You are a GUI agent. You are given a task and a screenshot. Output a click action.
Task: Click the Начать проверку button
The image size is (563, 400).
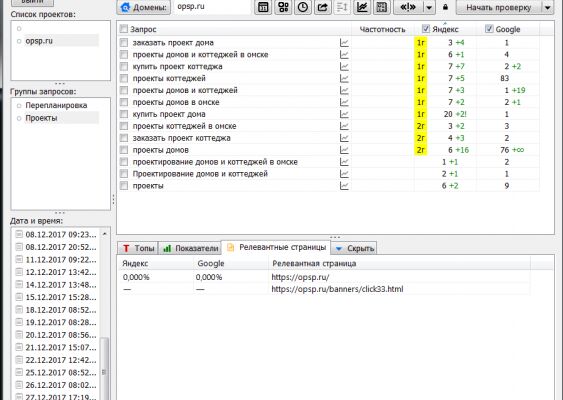click(499, 7)
